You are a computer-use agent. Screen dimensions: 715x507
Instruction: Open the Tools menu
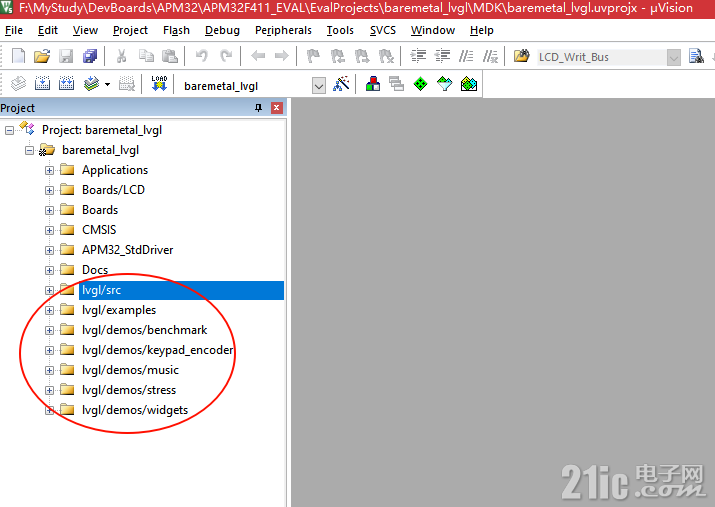[x=340, y=30]
